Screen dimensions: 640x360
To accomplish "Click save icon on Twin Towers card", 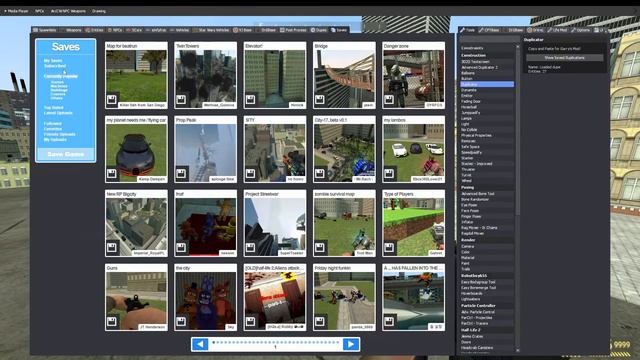I will point(181,99).
